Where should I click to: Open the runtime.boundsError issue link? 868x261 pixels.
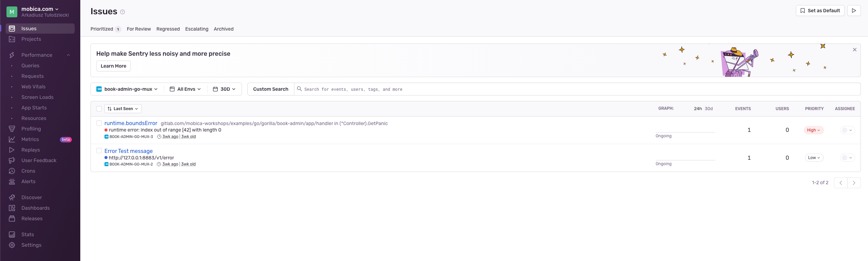[131, 123]
